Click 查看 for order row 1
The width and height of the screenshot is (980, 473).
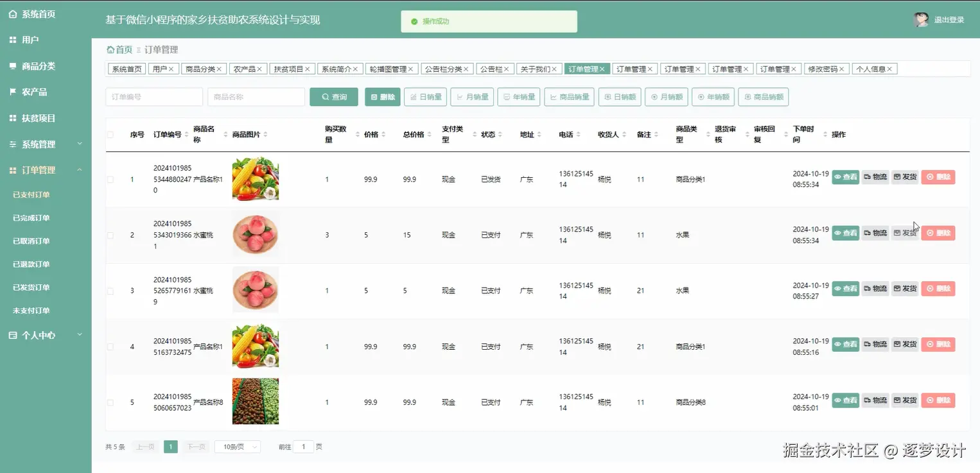[845, 177]
